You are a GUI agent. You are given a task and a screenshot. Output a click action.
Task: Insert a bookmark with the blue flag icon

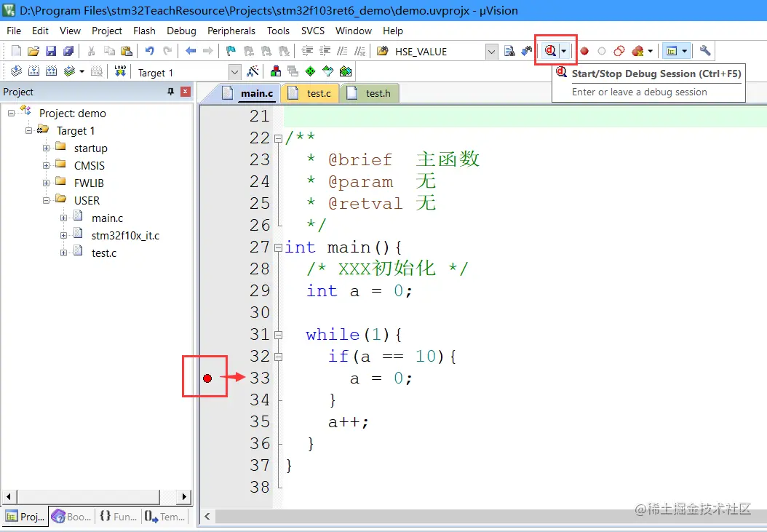coord(231,51)
